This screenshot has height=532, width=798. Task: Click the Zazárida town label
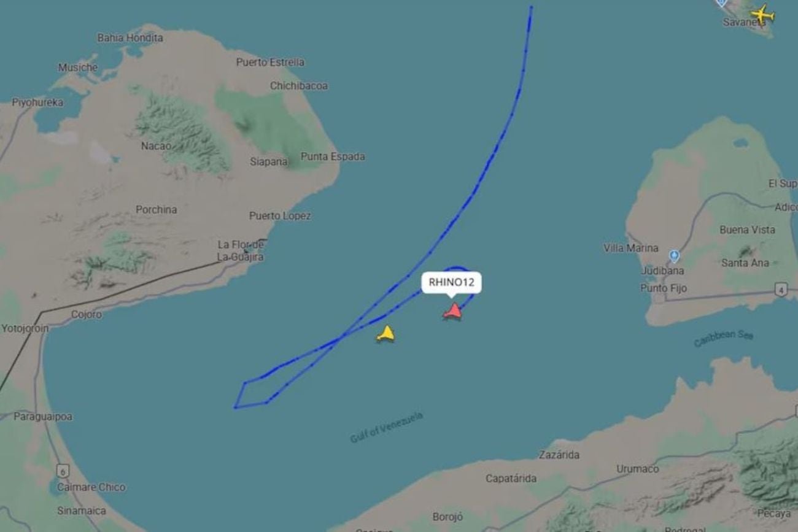559,455
